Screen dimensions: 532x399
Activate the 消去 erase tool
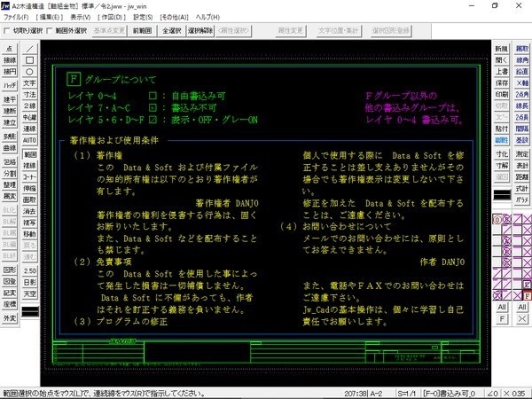[x=29, y=211]
